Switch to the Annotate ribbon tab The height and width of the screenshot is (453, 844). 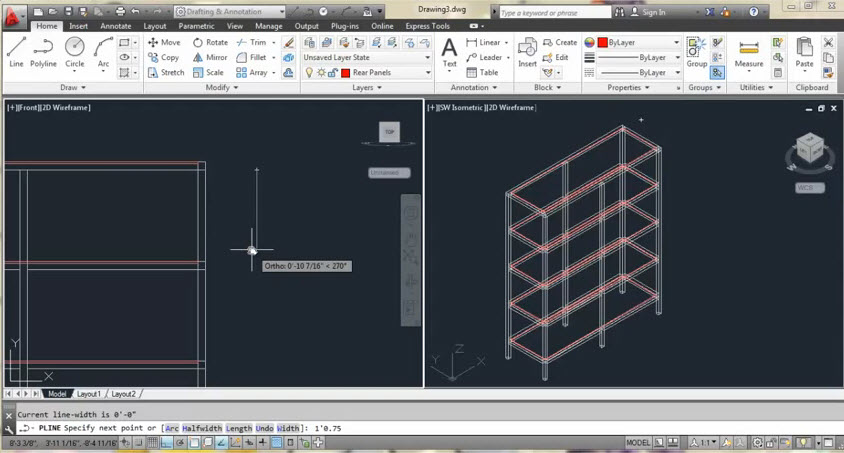[116, 26]
